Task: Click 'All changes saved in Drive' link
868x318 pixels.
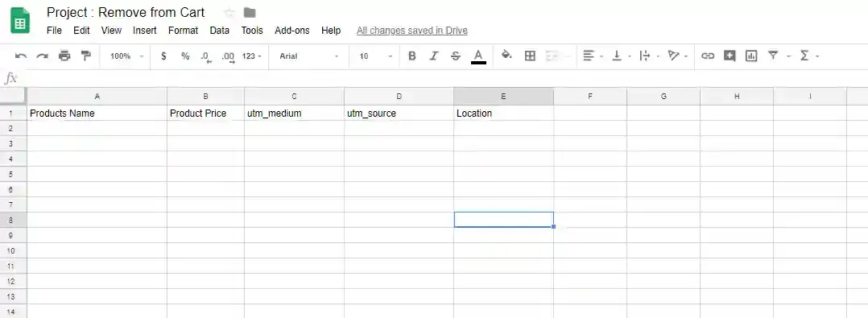Action: [412, 31]
